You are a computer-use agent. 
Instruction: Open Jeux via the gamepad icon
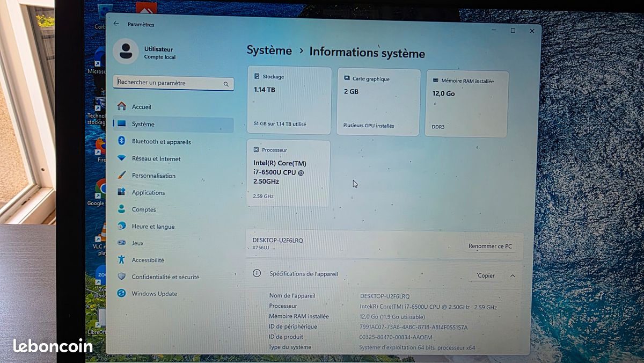click(122, 243)
